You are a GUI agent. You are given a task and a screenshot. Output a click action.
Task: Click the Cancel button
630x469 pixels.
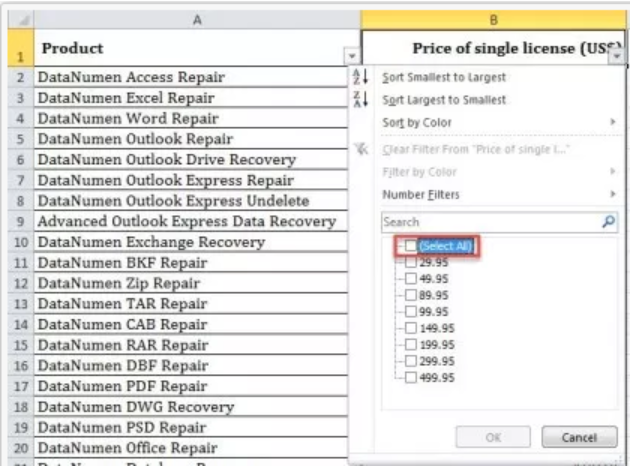(579, 437)
